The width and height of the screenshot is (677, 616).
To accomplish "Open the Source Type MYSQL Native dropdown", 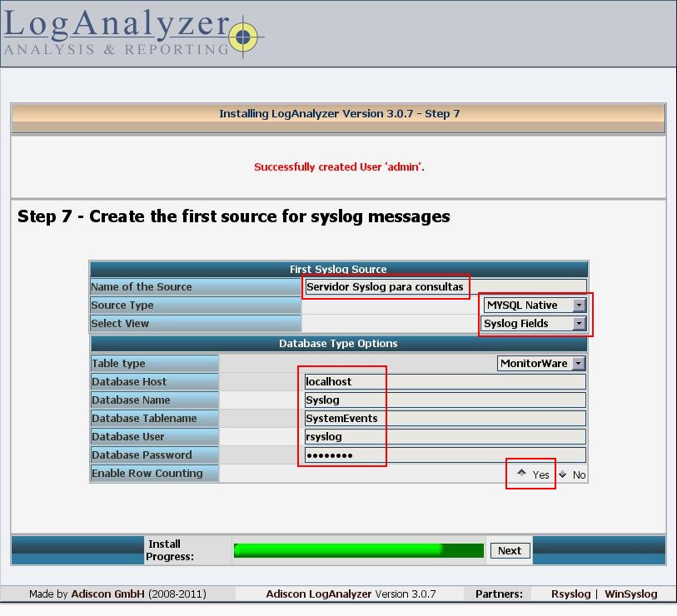I will (x=535, y=306).
